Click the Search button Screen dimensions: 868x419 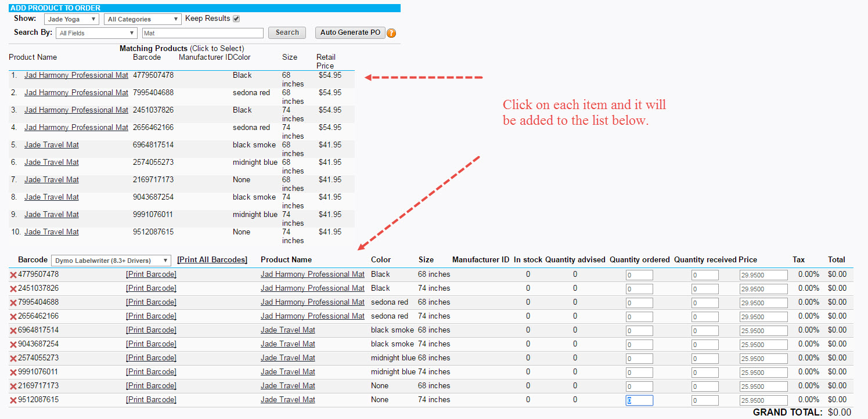[x=287, y=32]
